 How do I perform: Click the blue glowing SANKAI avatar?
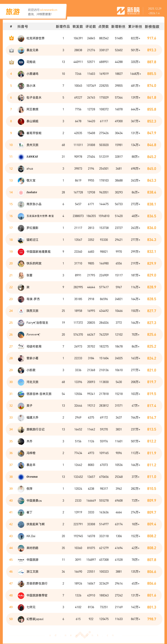click(21, 157)
